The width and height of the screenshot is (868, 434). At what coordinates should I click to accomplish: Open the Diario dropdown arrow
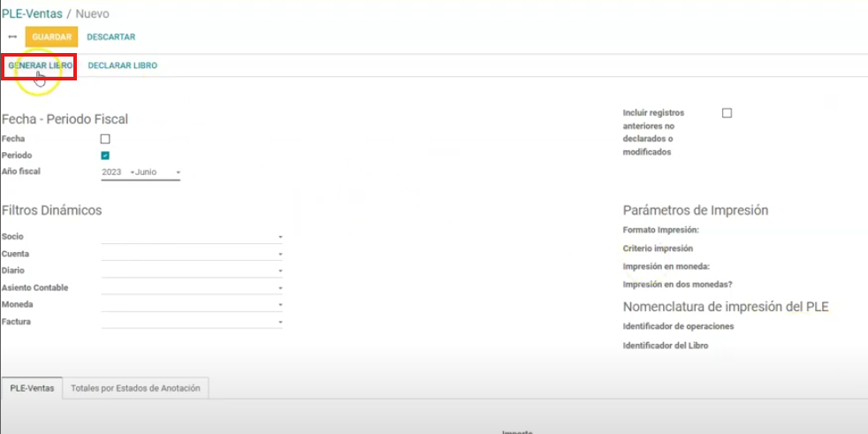point(280,271)
